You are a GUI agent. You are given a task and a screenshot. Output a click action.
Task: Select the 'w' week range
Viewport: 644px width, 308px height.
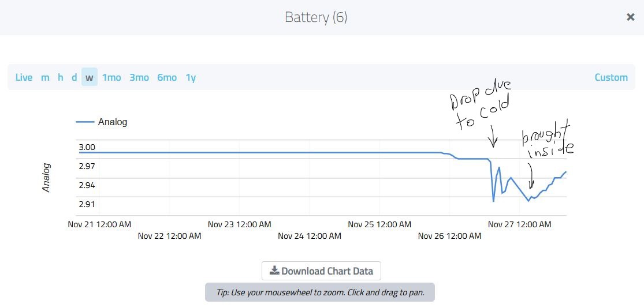[x=89, y=77]
